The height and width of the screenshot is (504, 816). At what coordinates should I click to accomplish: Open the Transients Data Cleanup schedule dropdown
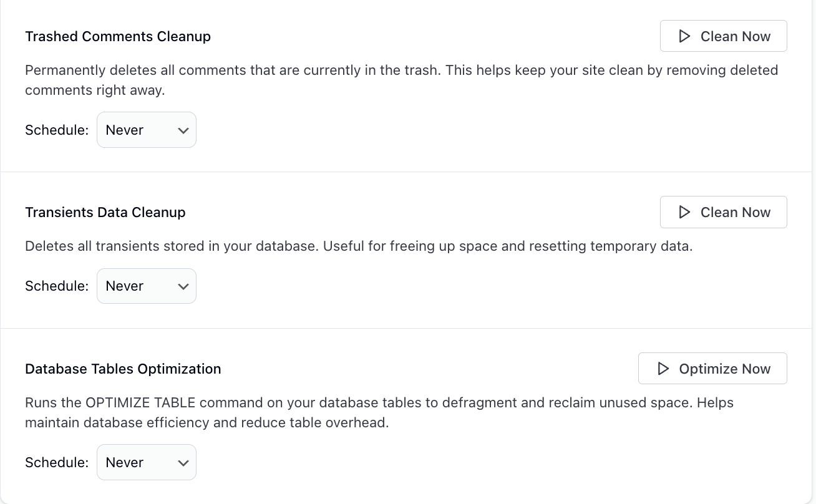point(146,286)
